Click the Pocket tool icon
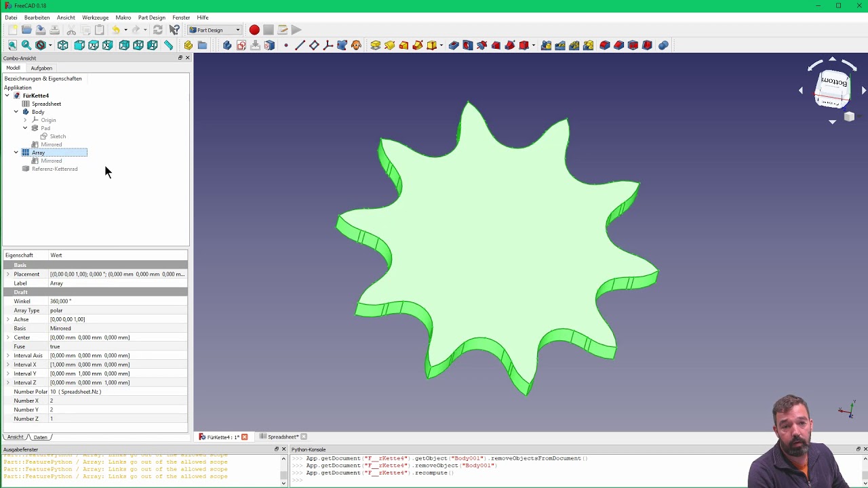The image size is (868, 488). click(x=454, y=45)
